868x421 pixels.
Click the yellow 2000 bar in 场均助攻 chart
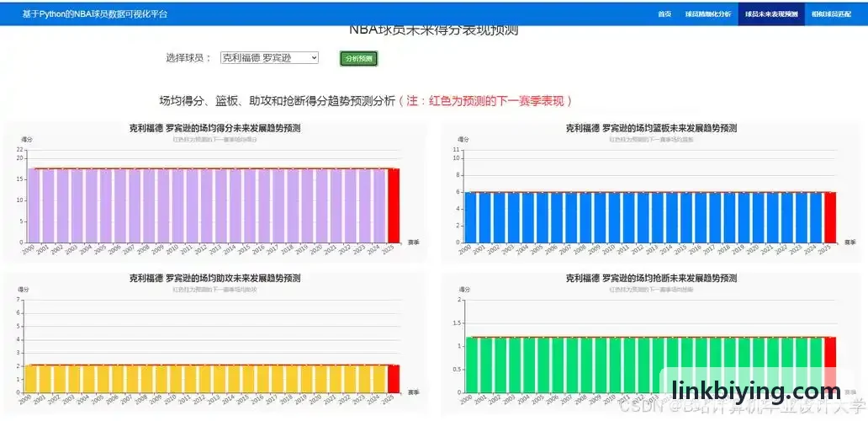click(30, 379)
